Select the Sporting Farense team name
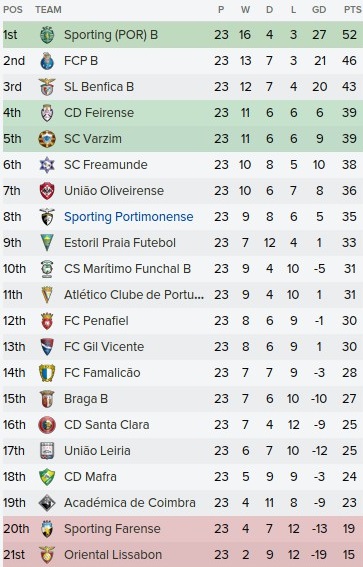Viewport: 363px width, 567px height. tap(112, 529)
